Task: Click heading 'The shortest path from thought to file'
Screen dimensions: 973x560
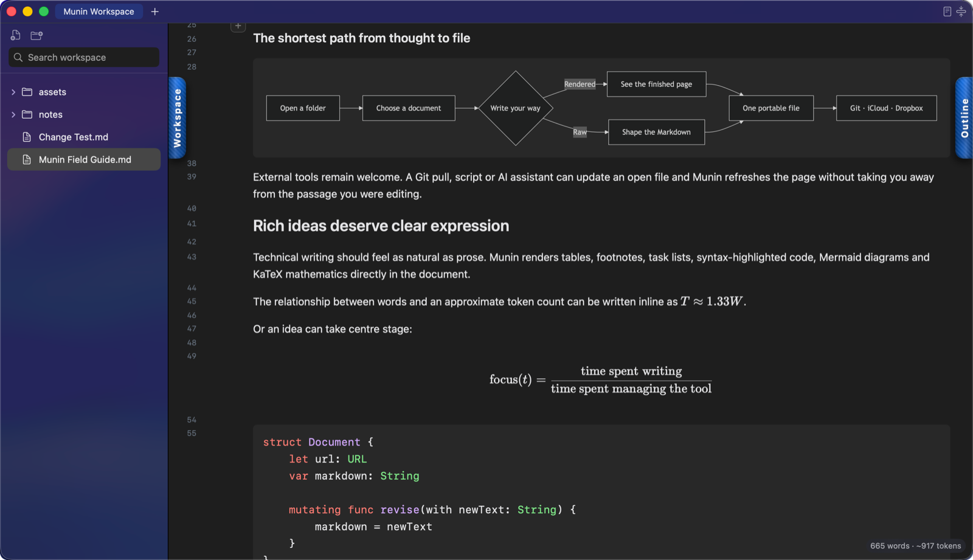Action: (x=361, y=38)
